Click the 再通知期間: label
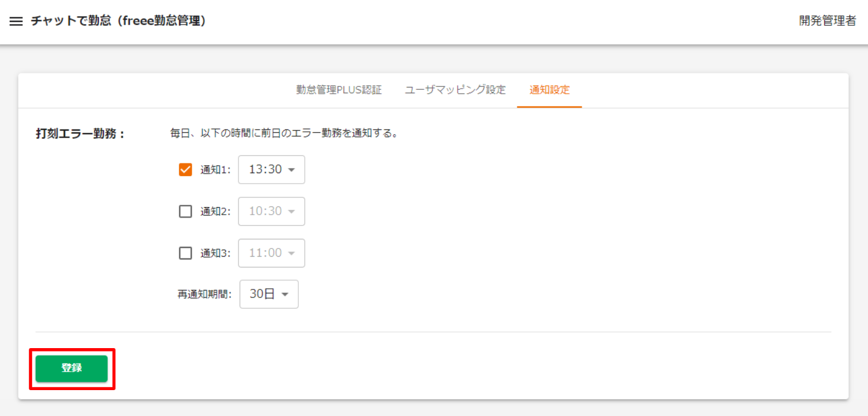 204,295
